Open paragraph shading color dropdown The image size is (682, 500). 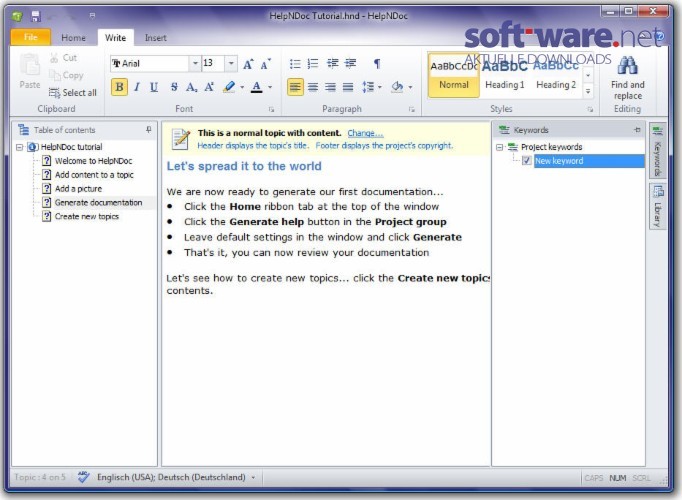coord(410,87)
